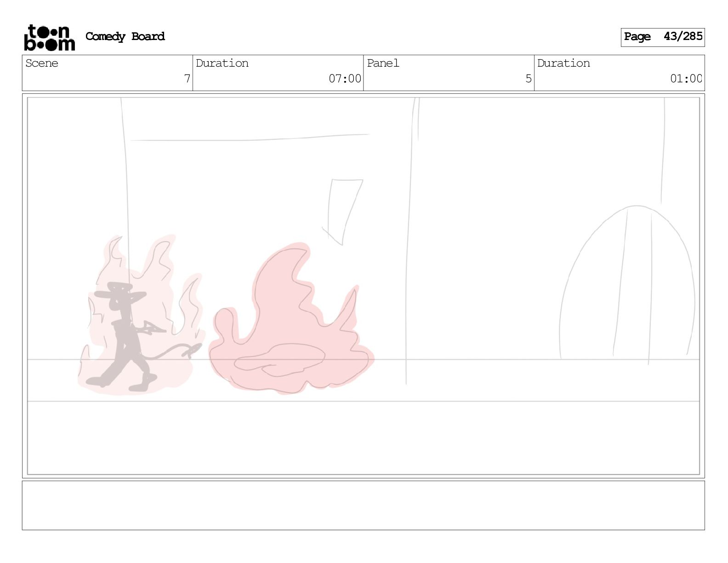Click the scene duration value '07:00'
The height and width of the screenshot is (563, 728).
(x=345, y=79)
